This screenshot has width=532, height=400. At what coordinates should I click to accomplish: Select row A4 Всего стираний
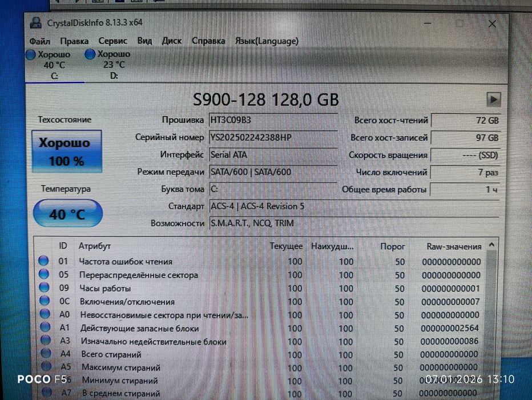[x=260, y=354]
